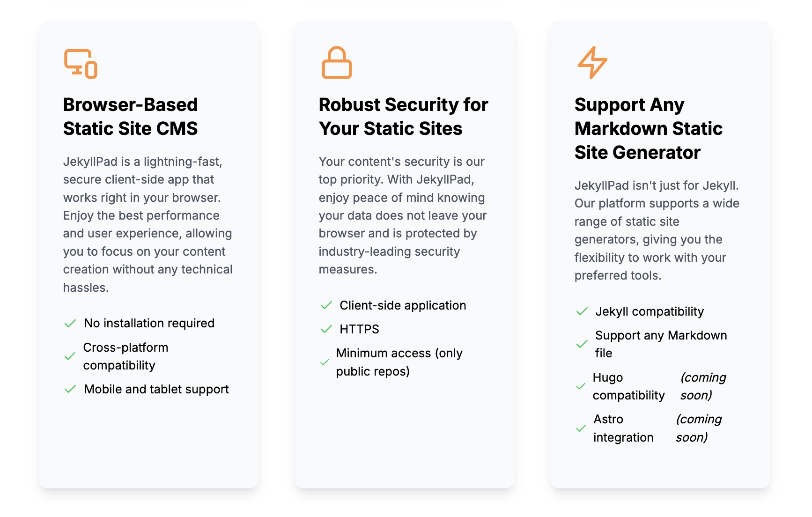
Task: Click the coming soon label beside Astro integration
Action: coord(699,428)
